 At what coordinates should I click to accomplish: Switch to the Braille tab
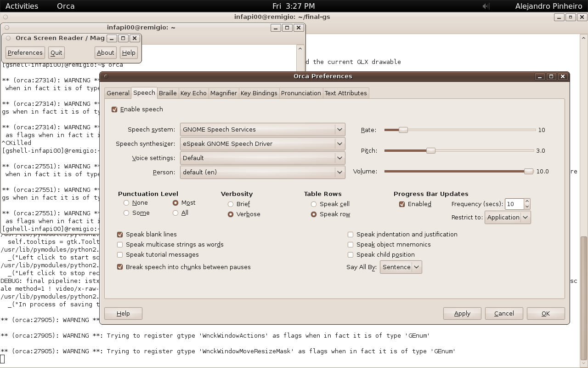coord(168,93)
